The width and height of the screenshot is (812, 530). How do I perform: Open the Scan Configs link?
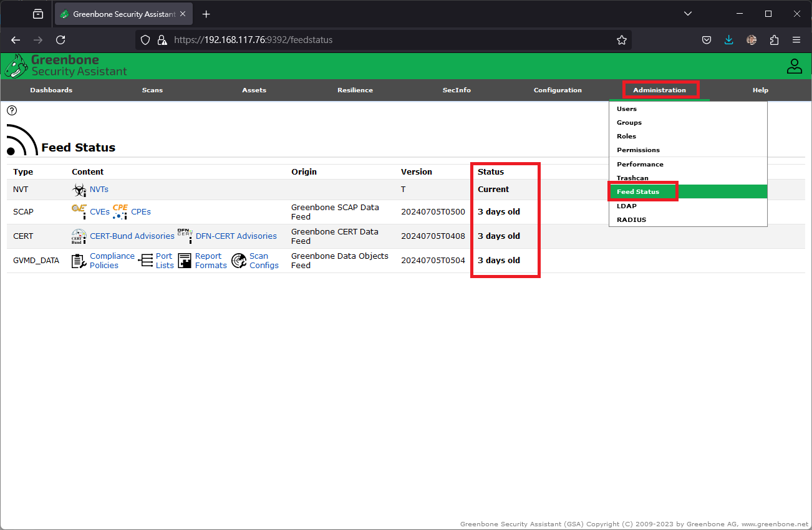264,261
